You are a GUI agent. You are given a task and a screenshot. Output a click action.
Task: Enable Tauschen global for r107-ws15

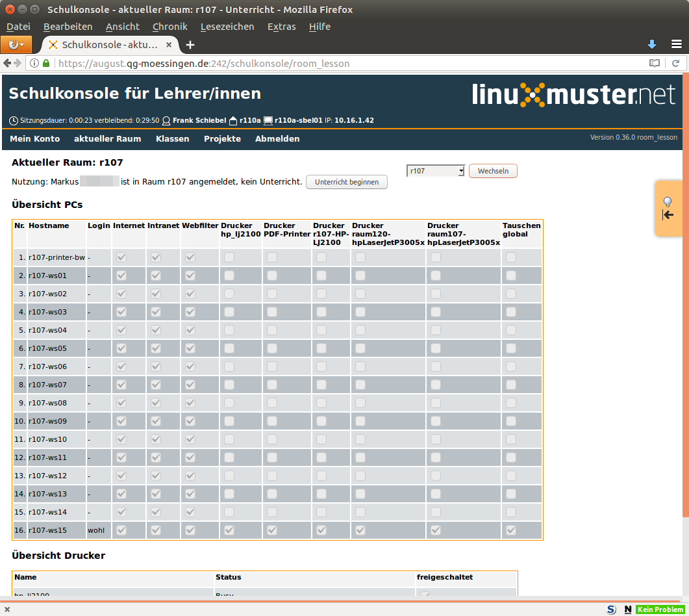click(x=511, y=530)
